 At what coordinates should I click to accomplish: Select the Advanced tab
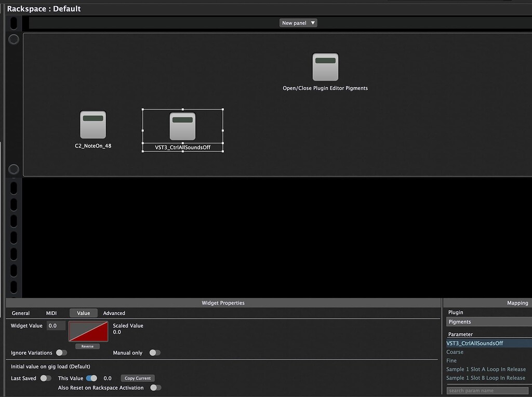(x=114, y=313)
